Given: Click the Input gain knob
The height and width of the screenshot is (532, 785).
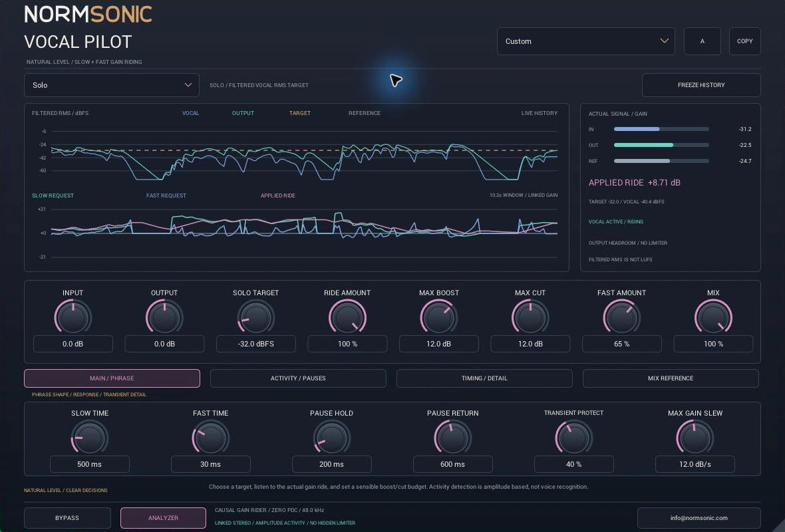Looking at the screenshot, I should 73,317.
